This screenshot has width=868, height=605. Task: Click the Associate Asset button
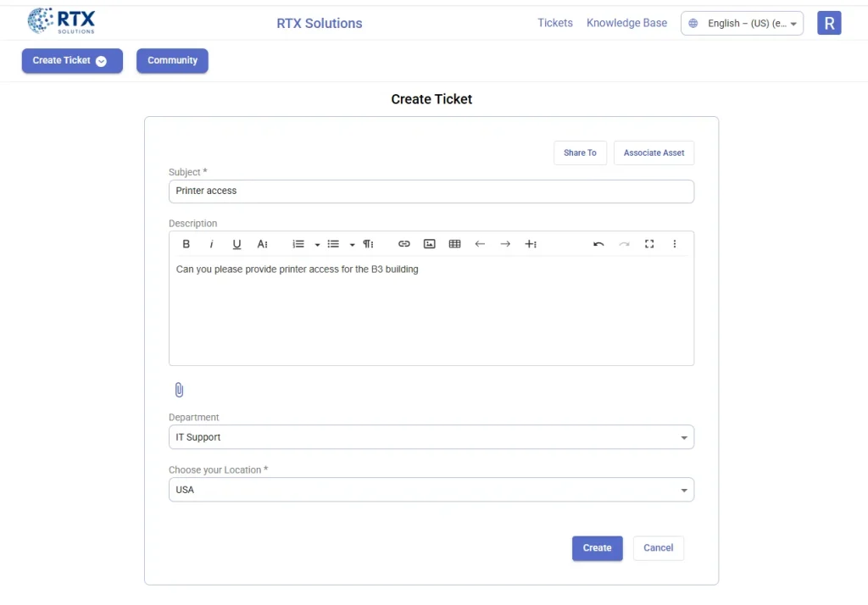654,153
